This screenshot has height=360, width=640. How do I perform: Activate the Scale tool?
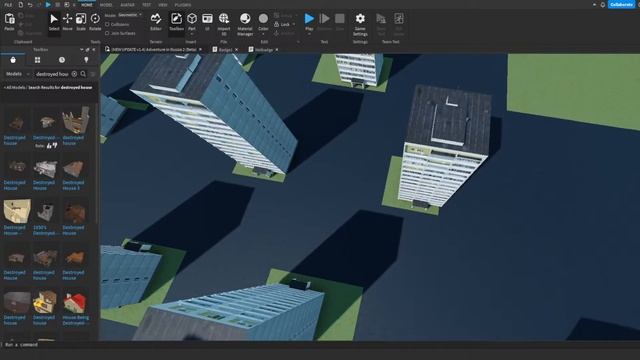[81, 22]
